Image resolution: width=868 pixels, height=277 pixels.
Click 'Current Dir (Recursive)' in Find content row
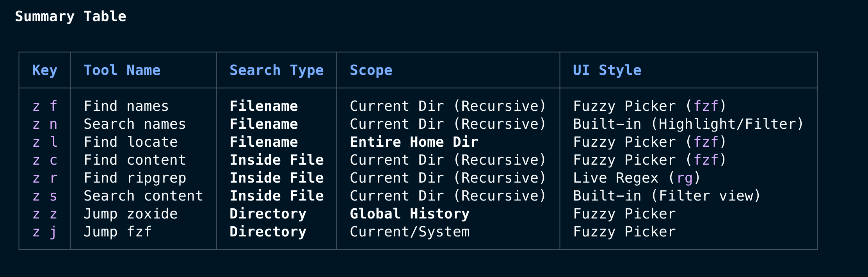(448, 160)
